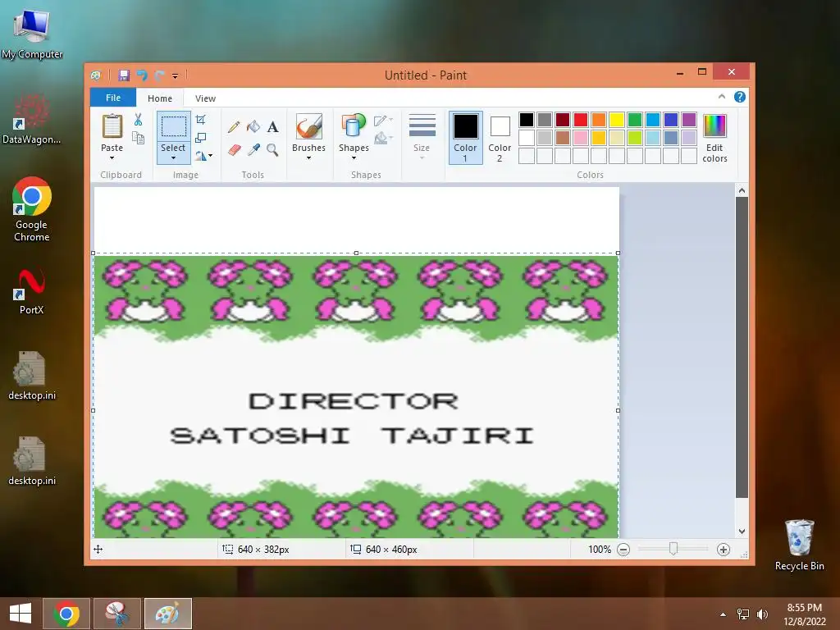Pick the green color swatch
Screen dimensions: 840x630
(635, 120)
